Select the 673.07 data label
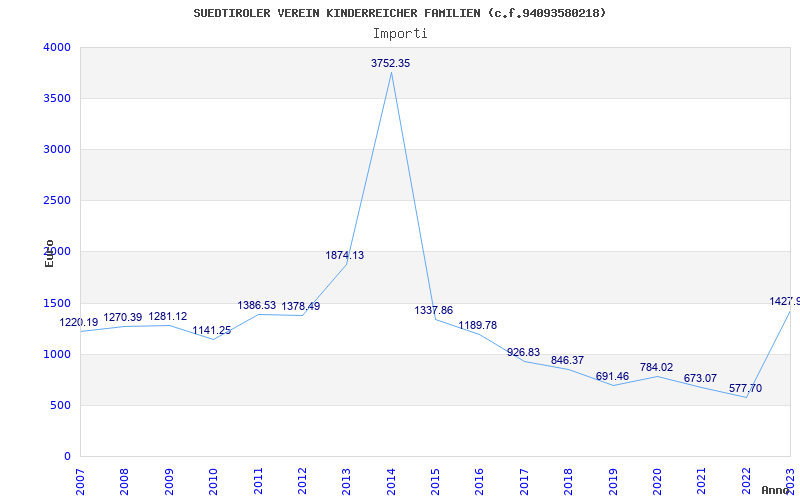This screenshot has height=500, width=800. [701, 378]
